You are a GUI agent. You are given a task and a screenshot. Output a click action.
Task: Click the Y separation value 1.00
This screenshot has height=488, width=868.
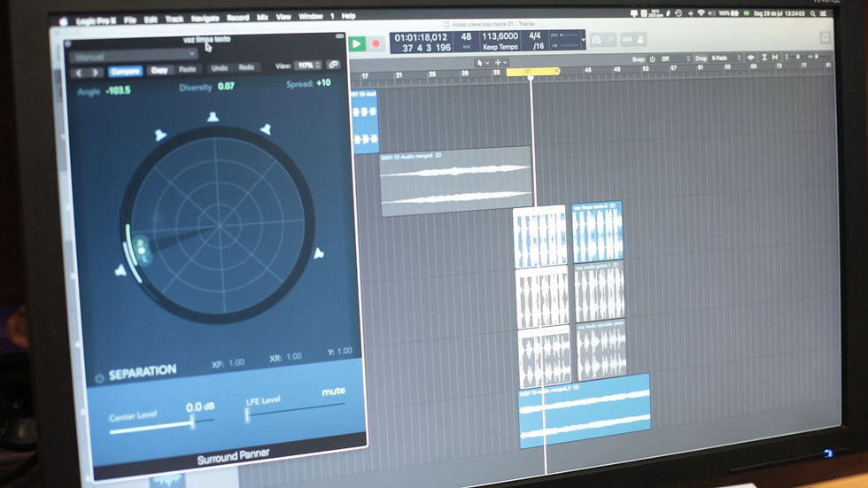pos(344,352)
